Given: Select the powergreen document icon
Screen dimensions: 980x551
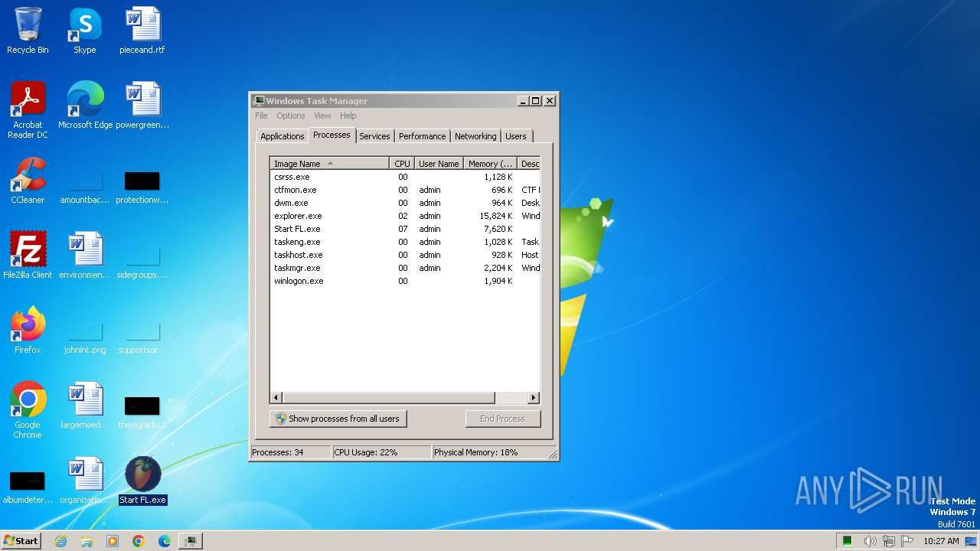Looking at the screenshot, I should click(x=142, y=105).
